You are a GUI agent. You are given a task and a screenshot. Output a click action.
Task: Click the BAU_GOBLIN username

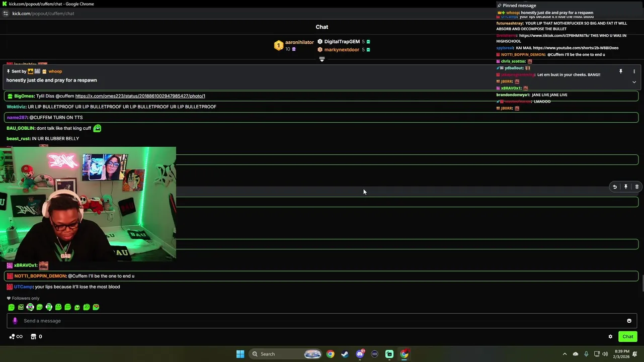coord(20,128)
